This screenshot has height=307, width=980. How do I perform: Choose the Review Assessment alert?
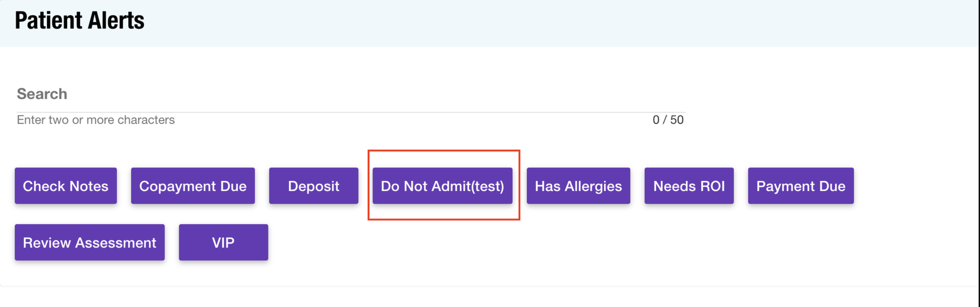(x=90, y=242)
